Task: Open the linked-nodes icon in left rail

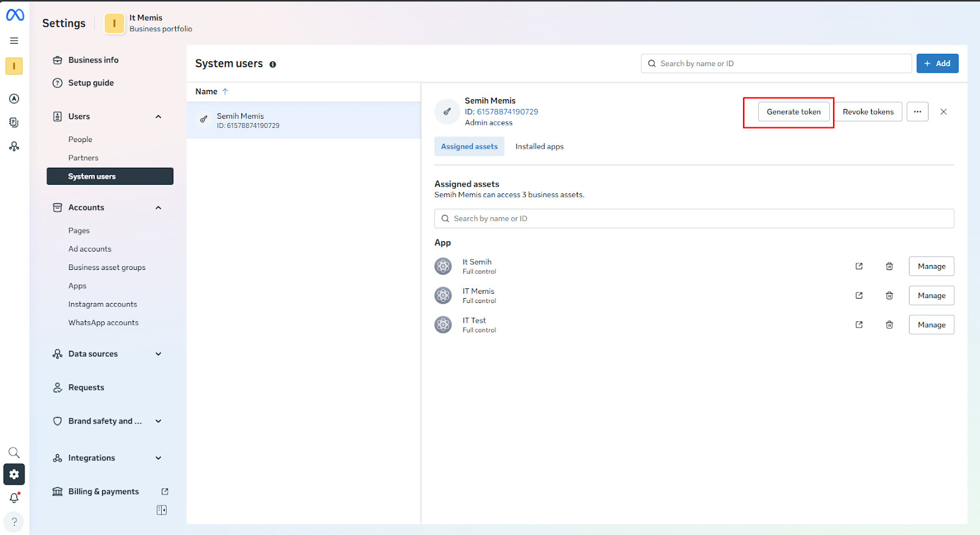Action: [14, 146]
